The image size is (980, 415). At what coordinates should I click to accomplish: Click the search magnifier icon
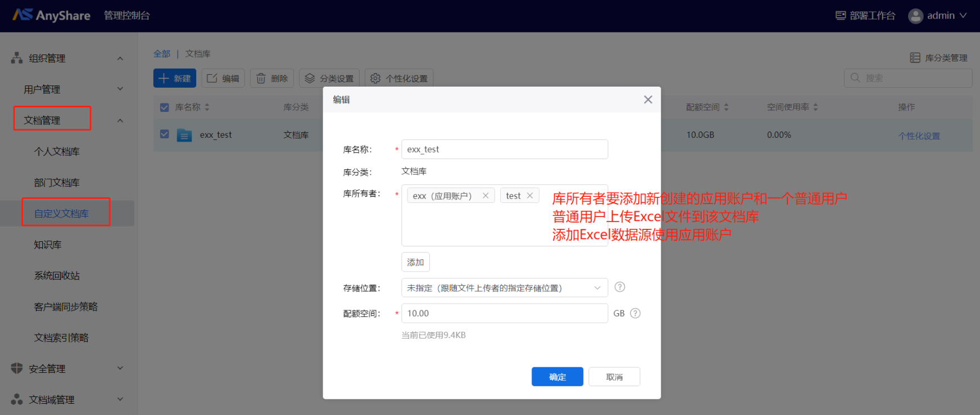point(855,78)
